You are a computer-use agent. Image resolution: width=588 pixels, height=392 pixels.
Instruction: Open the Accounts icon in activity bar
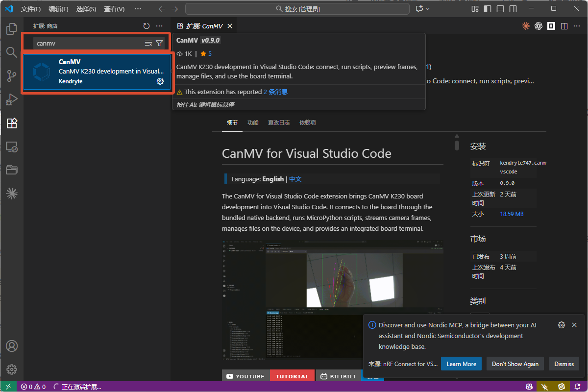12,346
